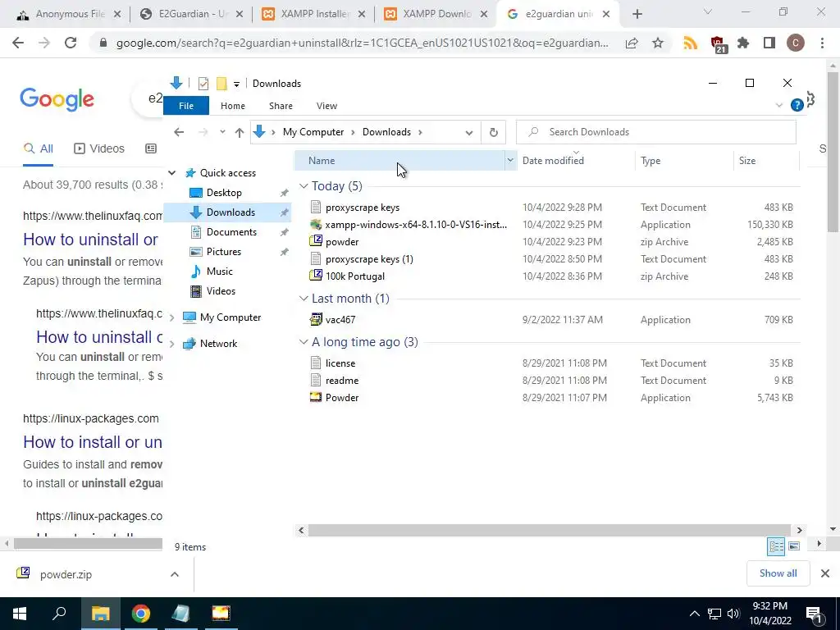Click Show all downloads button in Chrome
Image resolution: width=840 pixels, height=630 pixels.
tap(778, 573)
